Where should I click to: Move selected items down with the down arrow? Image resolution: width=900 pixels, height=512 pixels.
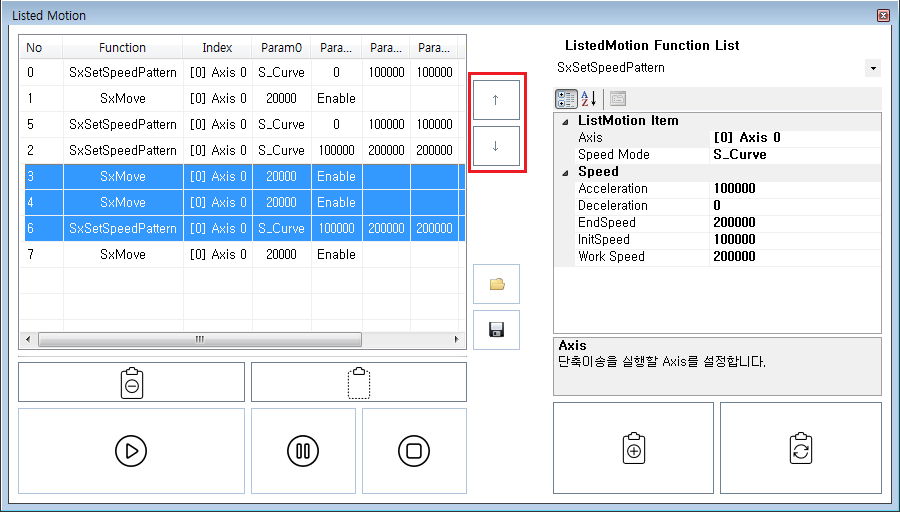point(495,146)
